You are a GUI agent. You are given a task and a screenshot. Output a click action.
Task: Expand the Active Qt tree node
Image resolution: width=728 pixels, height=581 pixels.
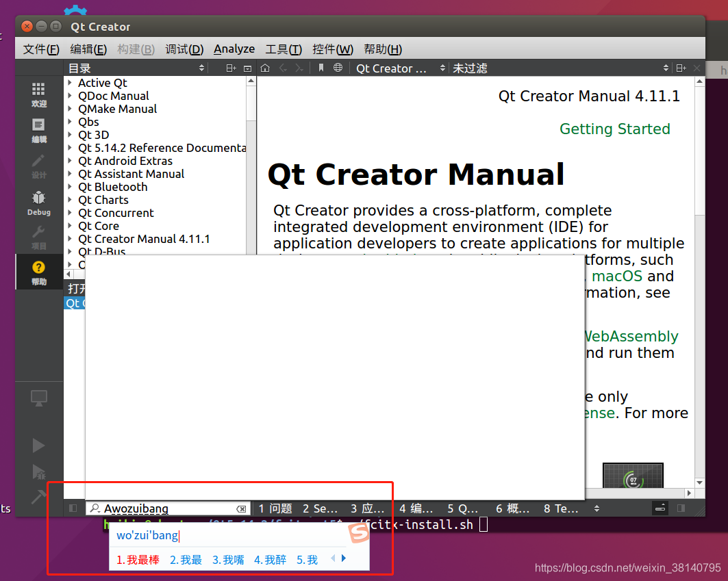70,83
